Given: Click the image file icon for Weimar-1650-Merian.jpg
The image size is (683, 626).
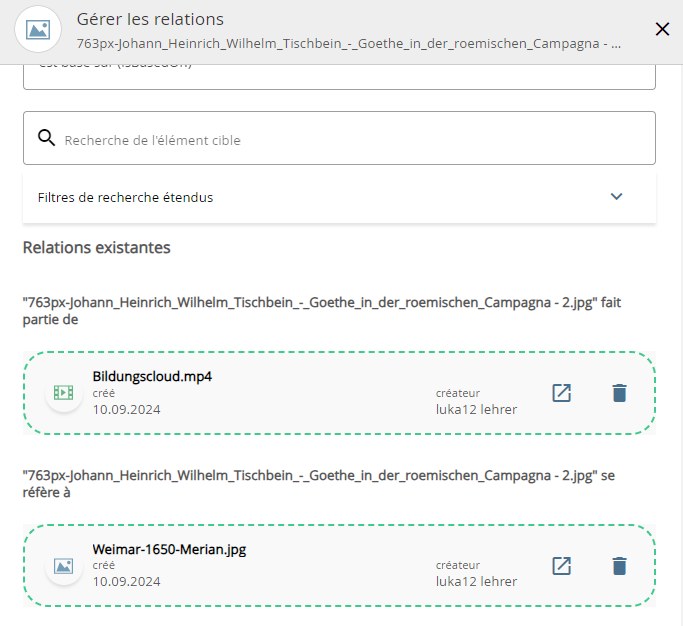Looking at the screenshot, I should click(x=64, y=566).
